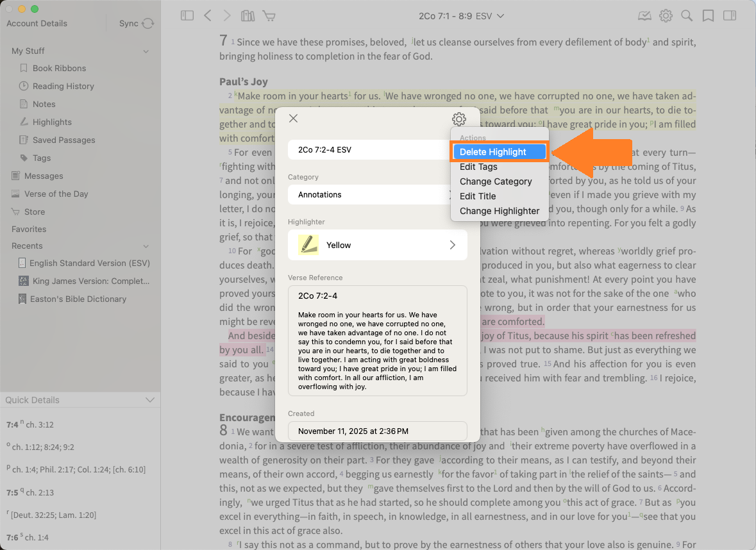Add a bookmark ribbon from toolbar
The height and width of the screenshot is (550, 756).
(708, 16)
